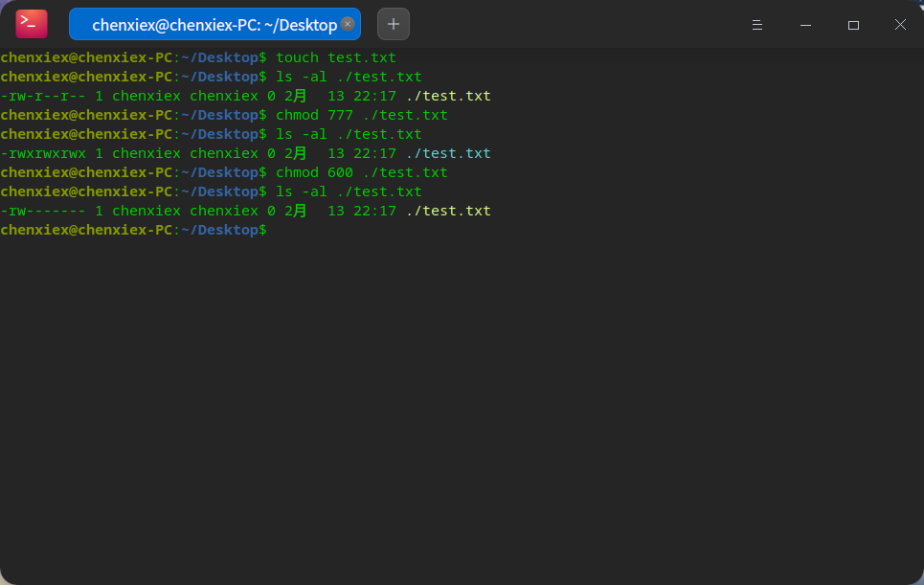This screenshot has width=924, height=585.
Task: Close the terminal window
Action: tap(900, 25)
